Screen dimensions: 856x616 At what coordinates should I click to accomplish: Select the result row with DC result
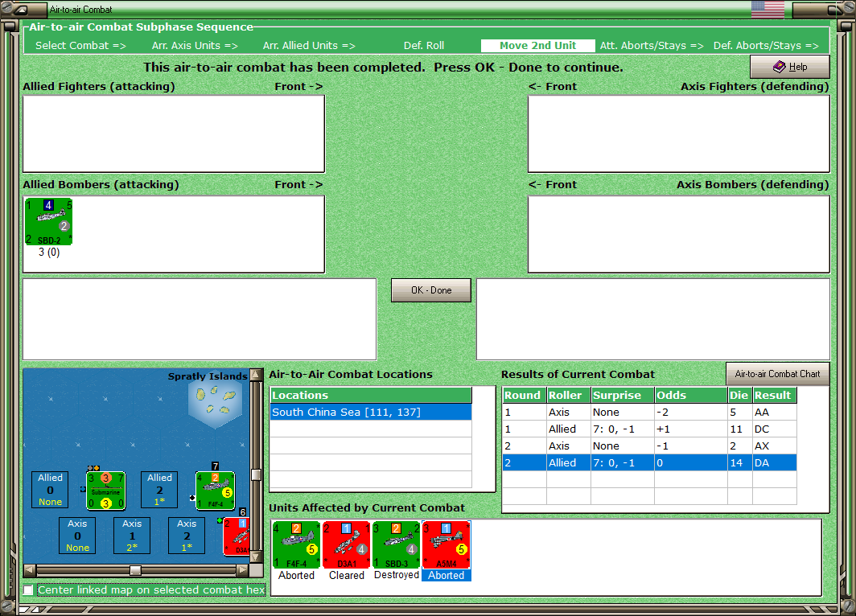650,429
